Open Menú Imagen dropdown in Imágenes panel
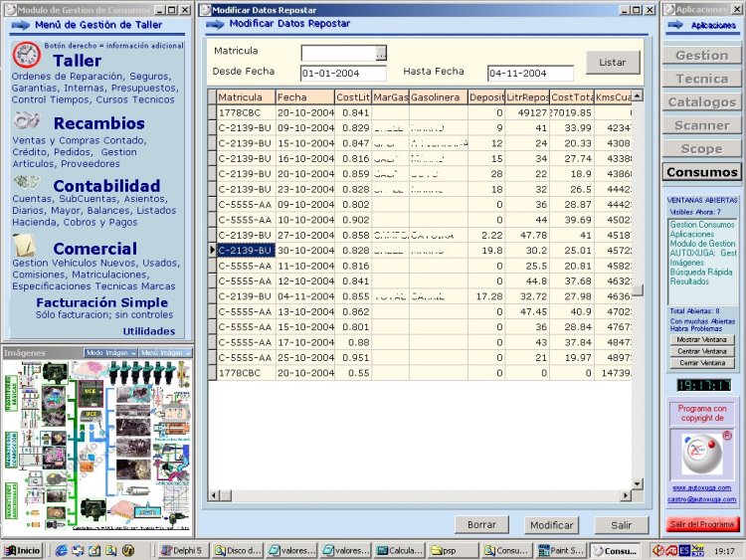 165,352
